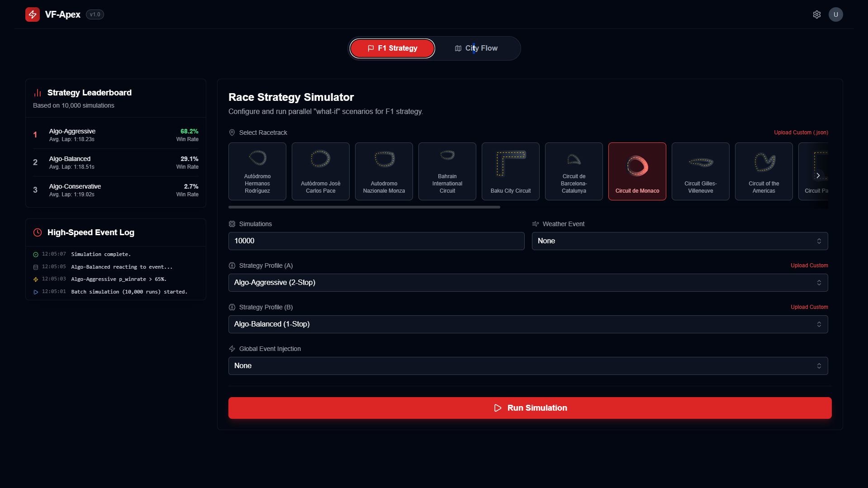This screenshot has width=868, height=488.
Task: Open the Global Event Injection dropdown
Action: click(528, 366)
